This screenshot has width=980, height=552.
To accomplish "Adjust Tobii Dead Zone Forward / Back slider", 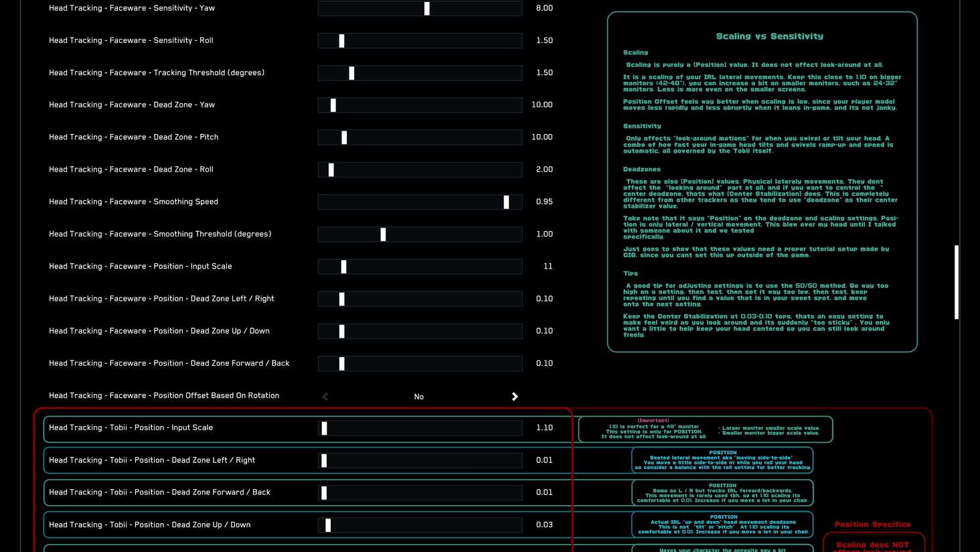I will (323, 492).
